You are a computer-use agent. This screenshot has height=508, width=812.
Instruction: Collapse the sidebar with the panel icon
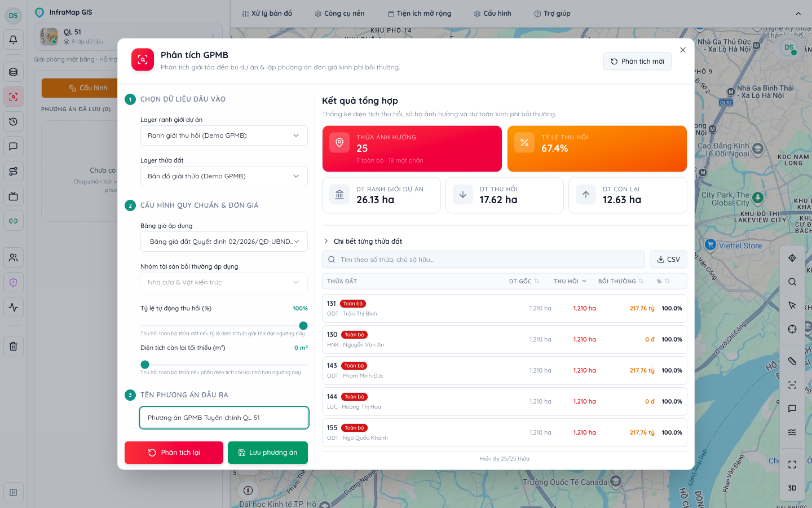pyautogui.click(x=14, y=492)
